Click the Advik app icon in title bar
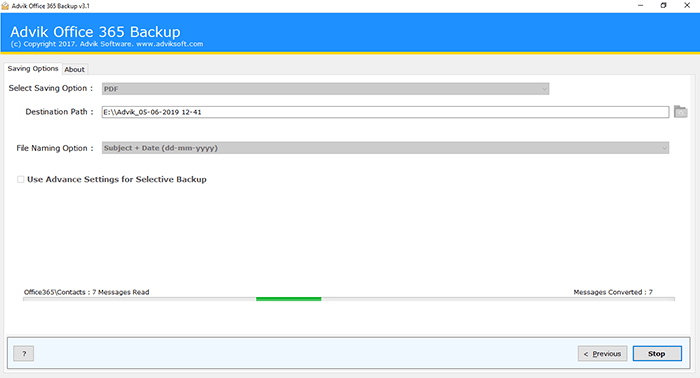700x378 pixels. (x=5, y=6)
